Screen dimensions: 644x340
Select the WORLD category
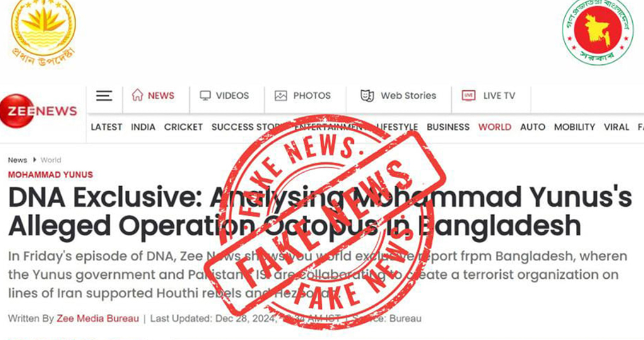[495, 127]
